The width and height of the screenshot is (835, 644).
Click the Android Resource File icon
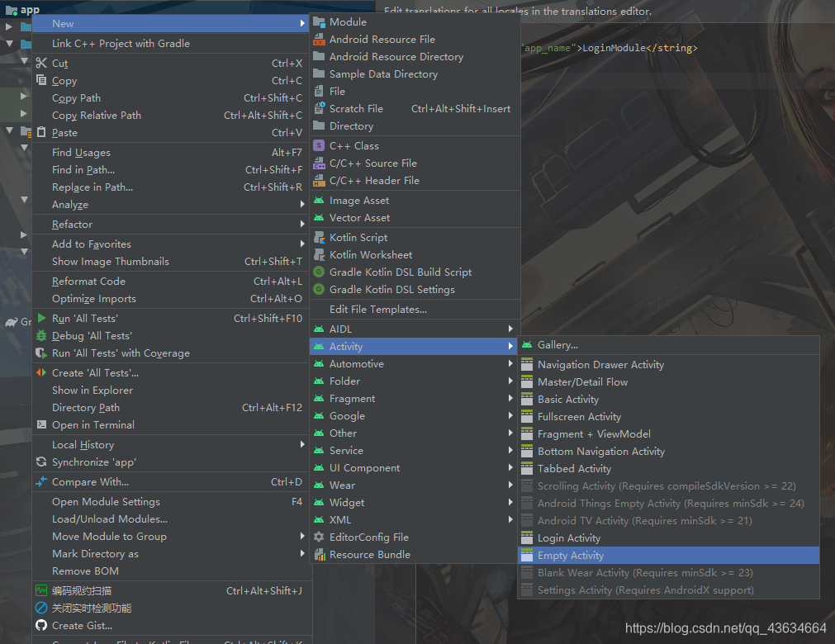[x=319, y=40]
